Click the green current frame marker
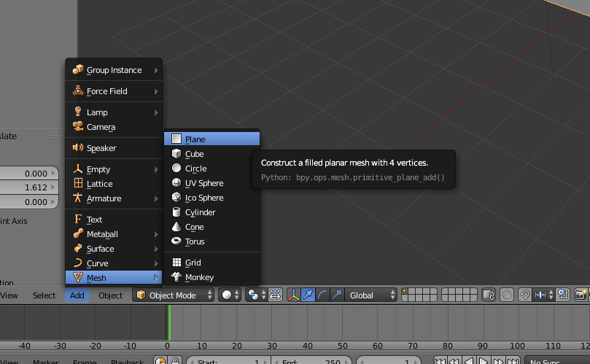Viewport: 590px width, 364px height. click(169, 322)
